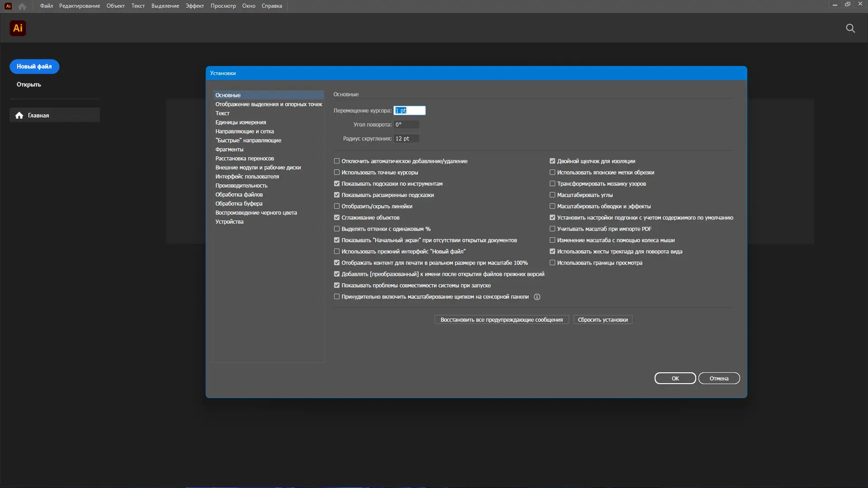
Task: Click the Illustrator Ai logo badge
Action: click(x=18, y=28)
